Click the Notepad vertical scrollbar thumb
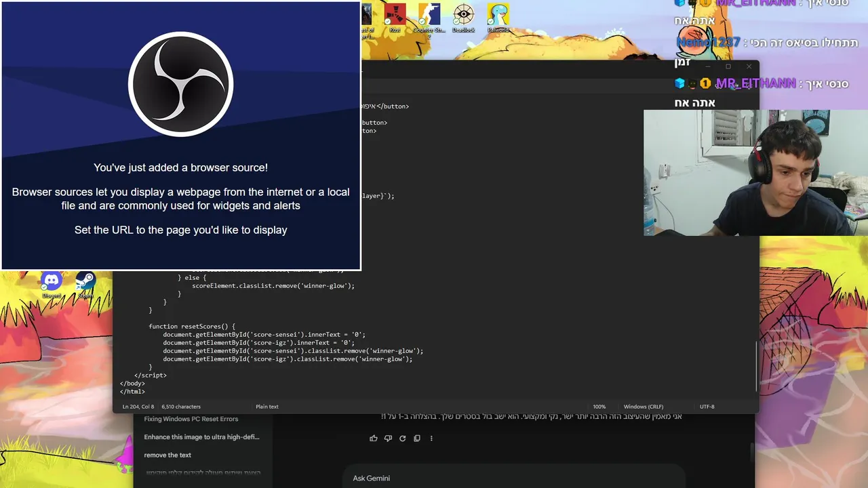The width and height of the screenshot is (868, 488). 756,366
